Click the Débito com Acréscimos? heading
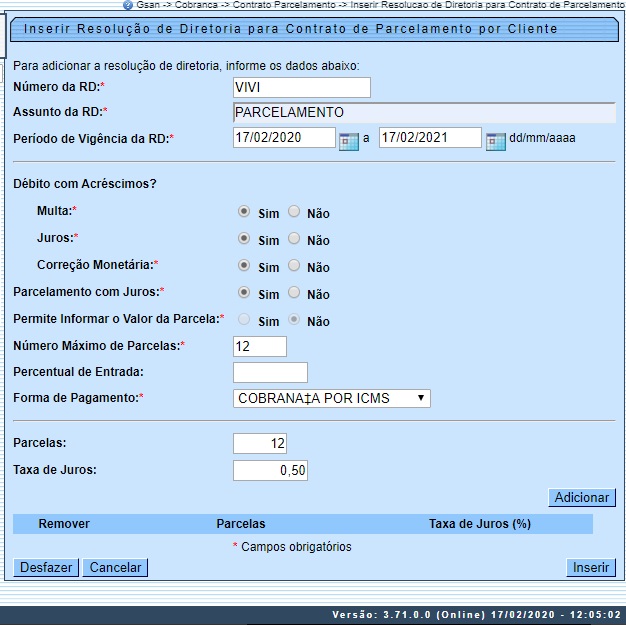This screenshot has height=625, width=626. [x=85, y=184]
